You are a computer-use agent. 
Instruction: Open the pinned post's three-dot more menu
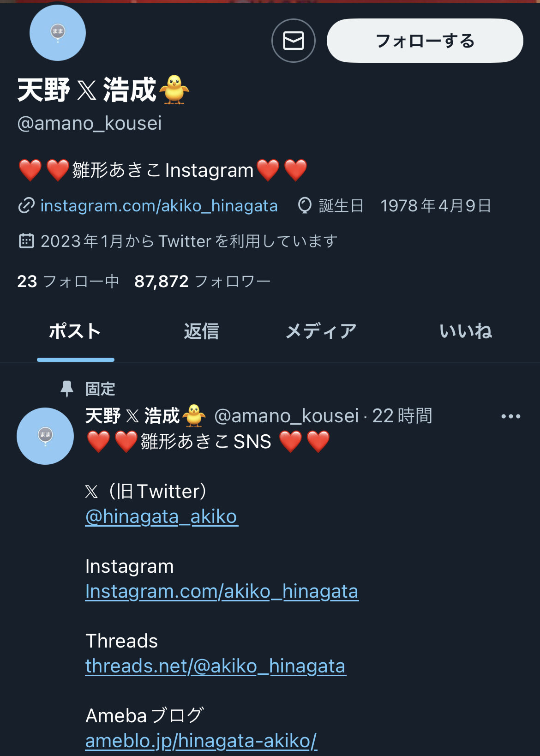tap(510, 416)
